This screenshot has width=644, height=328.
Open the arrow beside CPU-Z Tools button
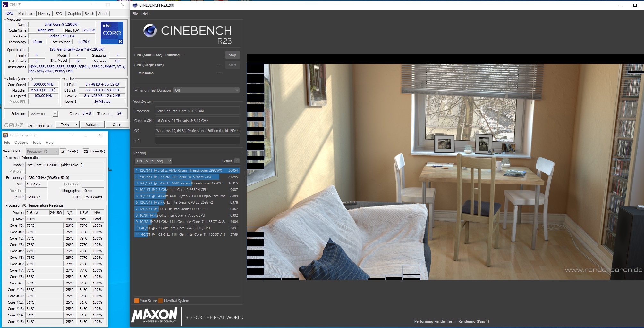[76, 125]
